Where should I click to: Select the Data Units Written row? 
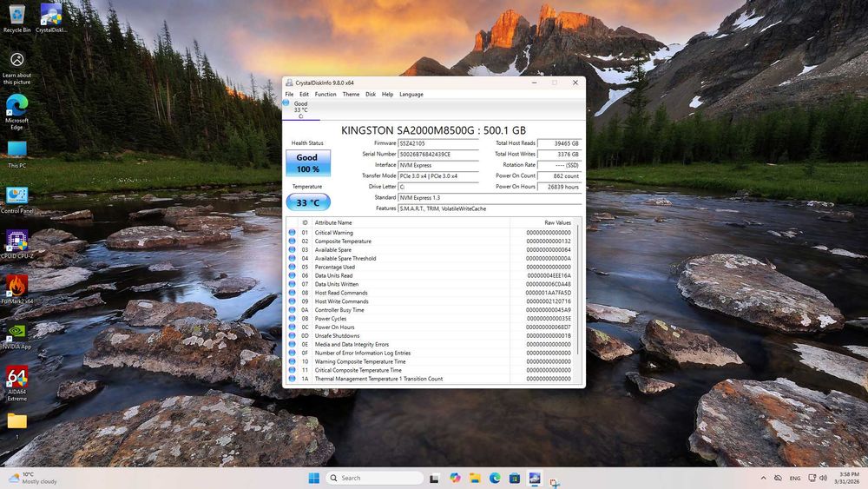(x=431, y=284)
